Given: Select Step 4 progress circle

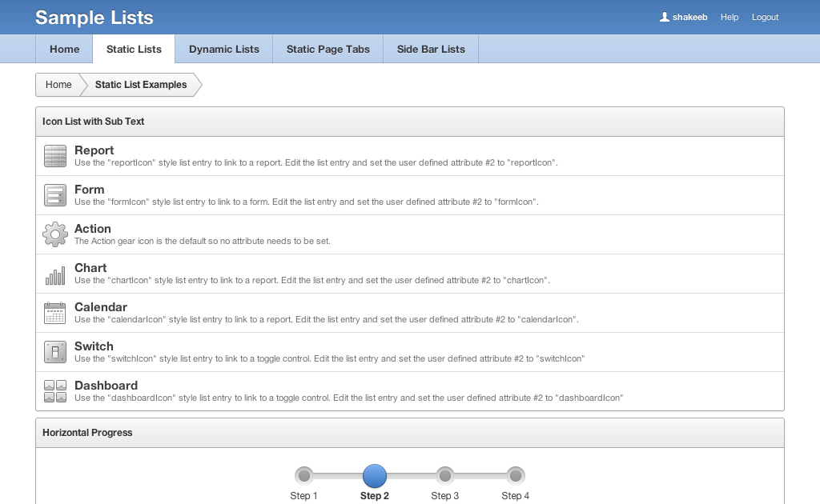Looking at the screenshot, I should [516, 476].
